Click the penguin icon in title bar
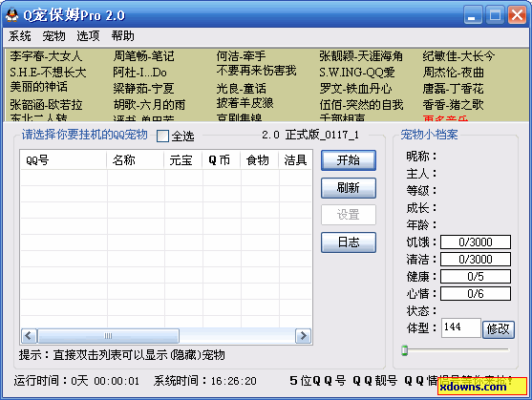Image resolution: width=532 pixels, height=400 pixels. 12,15
